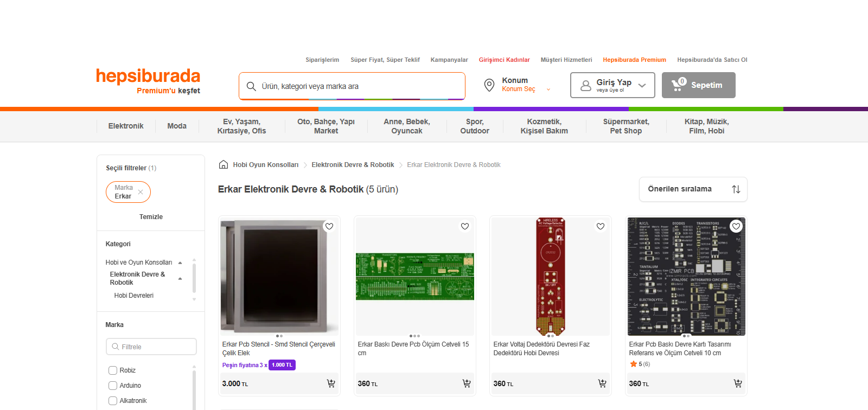The height and width of the screenshot is (410, 868).
Task: Add Voltaj Dedektörü Devresi to cart
Action: click(x=602, y=383)
